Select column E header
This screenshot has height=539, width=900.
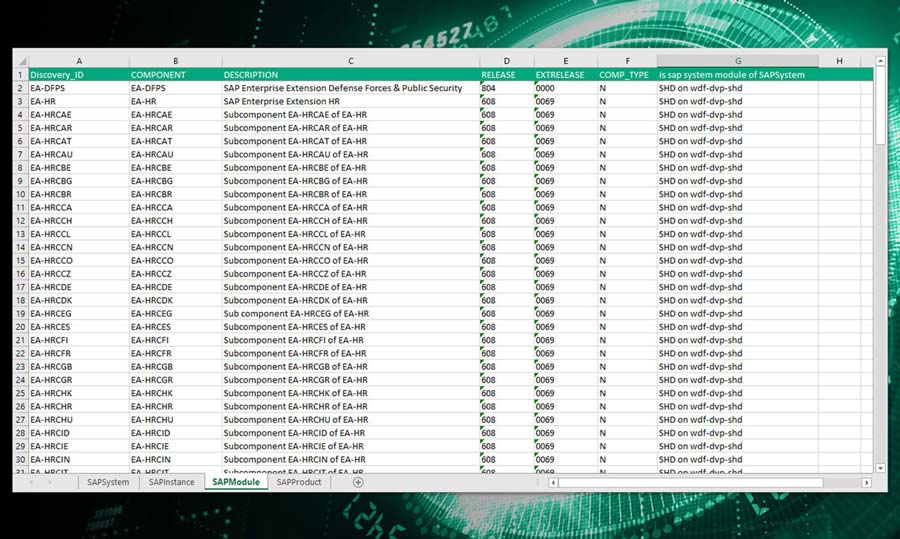[565, 61]
